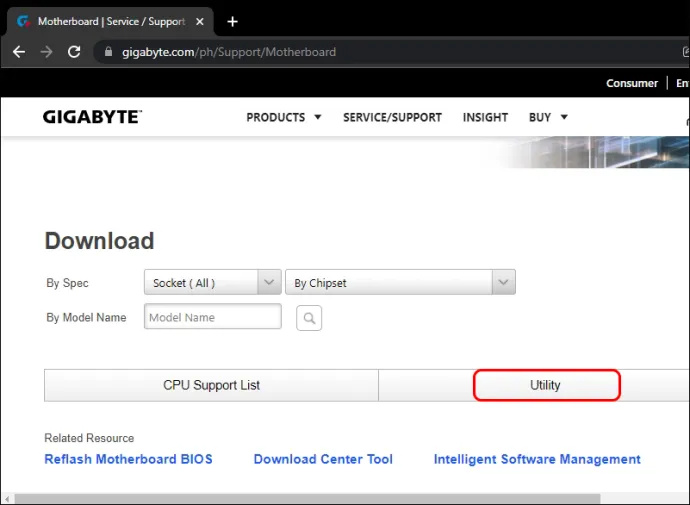Screen dimensions: 690x505
Task: Expand the BUY dropdown arrow
Action: [564, 117]
